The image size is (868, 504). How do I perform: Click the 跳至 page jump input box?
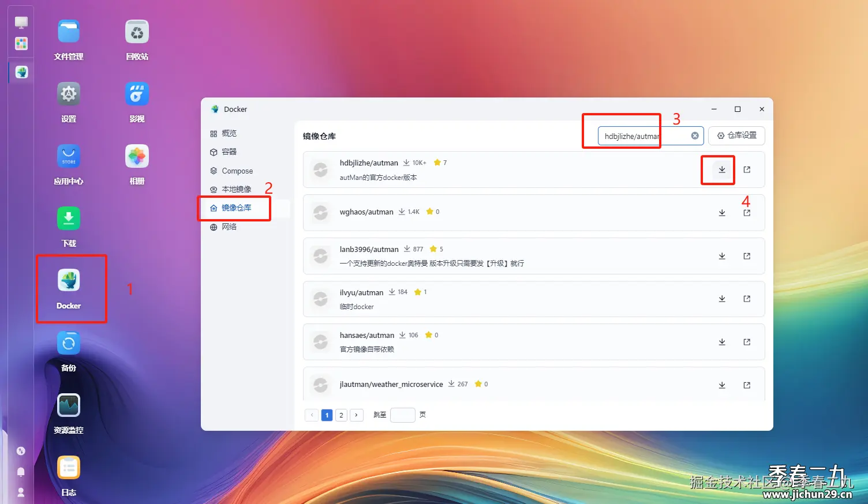pos(402,415)
